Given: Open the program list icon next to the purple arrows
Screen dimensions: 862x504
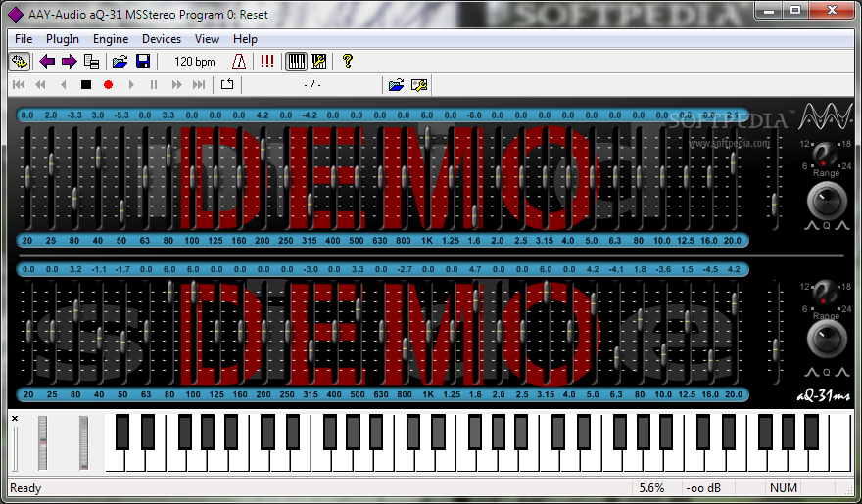Looking at the screenshot, I should pos(92,61).
